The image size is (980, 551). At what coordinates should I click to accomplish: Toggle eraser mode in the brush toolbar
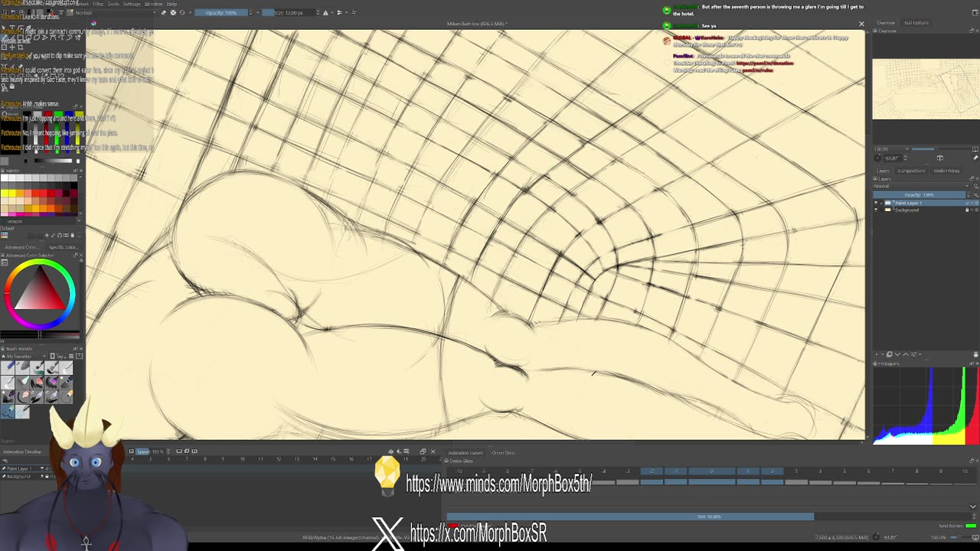(x=163, y=12)
